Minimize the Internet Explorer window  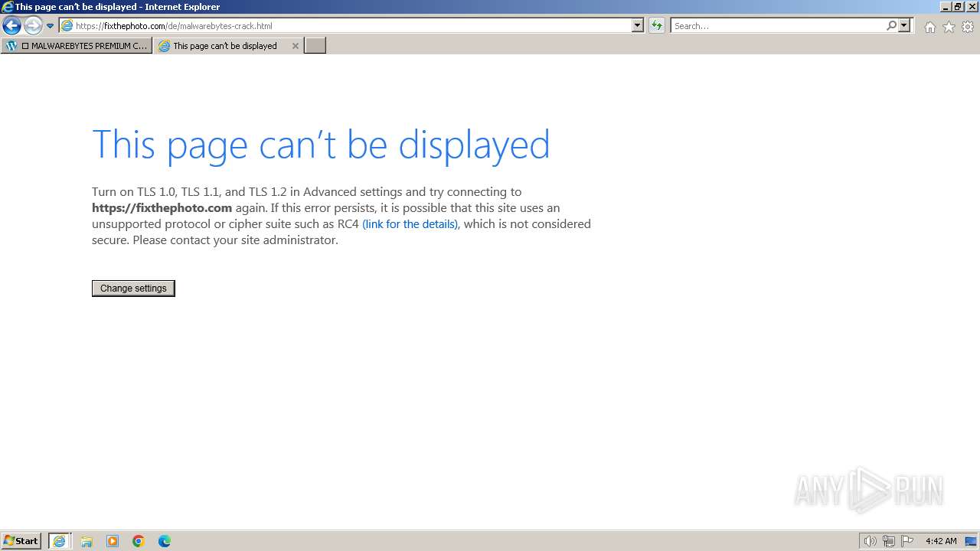(x=946, y=7)
